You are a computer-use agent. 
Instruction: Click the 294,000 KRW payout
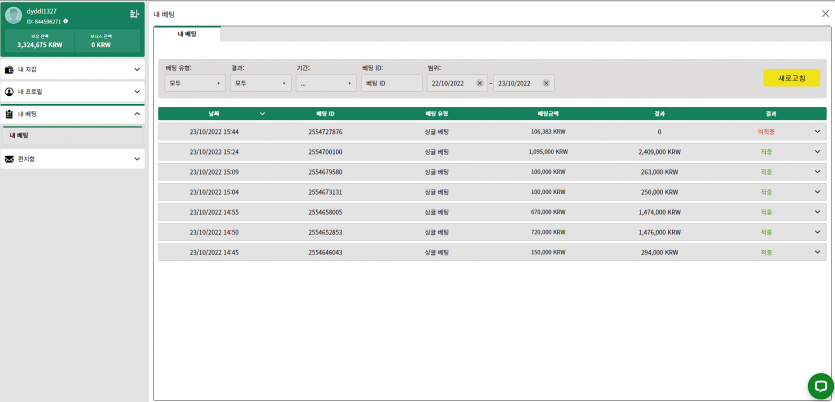click(x=659, y=252)
